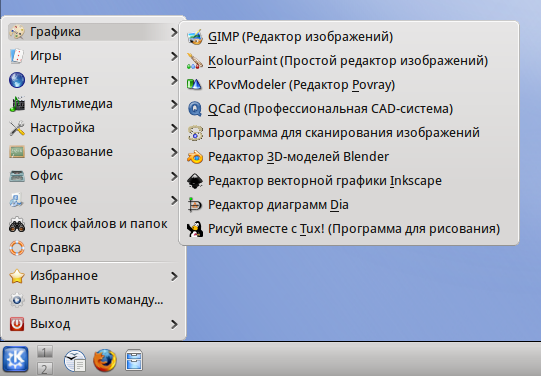Open Поиск файлов и папок

(93, 224)
